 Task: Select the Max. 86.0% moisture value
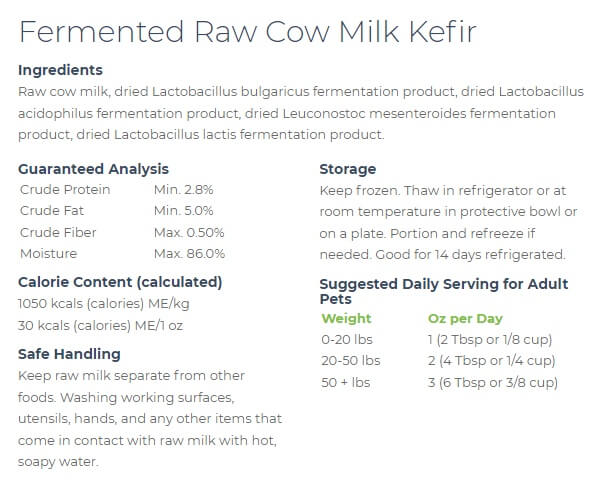point(189,254)
